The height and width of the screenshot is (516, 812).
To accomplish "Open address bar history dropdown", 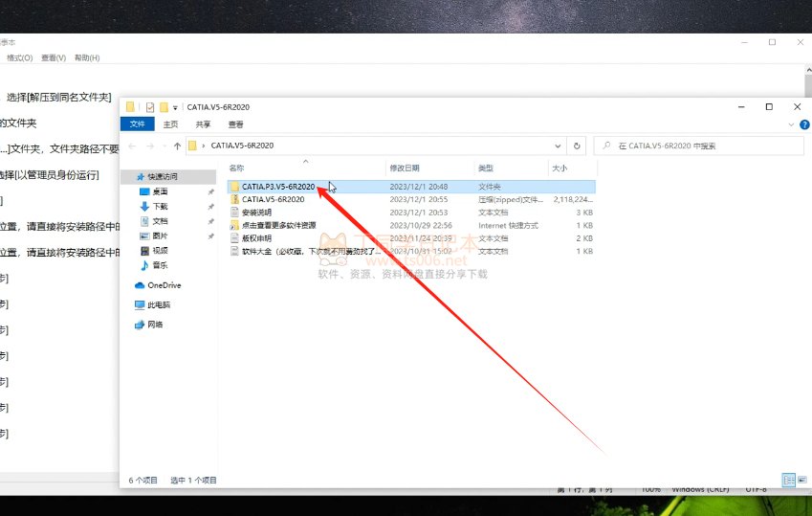I will [558, 146].
